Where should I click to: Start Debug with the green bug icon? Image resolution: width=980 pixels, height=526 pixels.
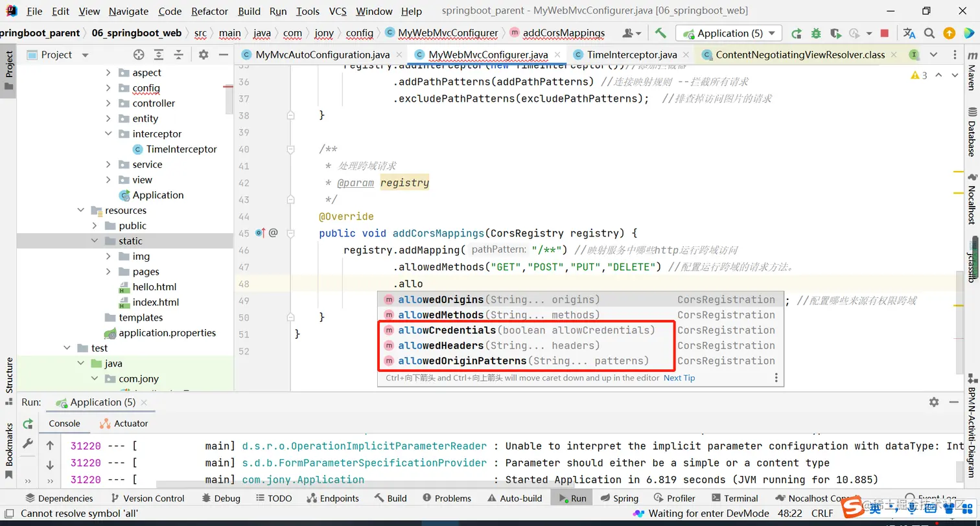[x=816, y=33]
